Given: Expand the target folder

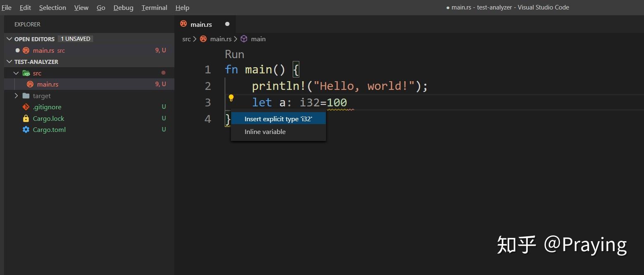Looking at the screenshot, I should pyautogui.click(x=16, y=95).
